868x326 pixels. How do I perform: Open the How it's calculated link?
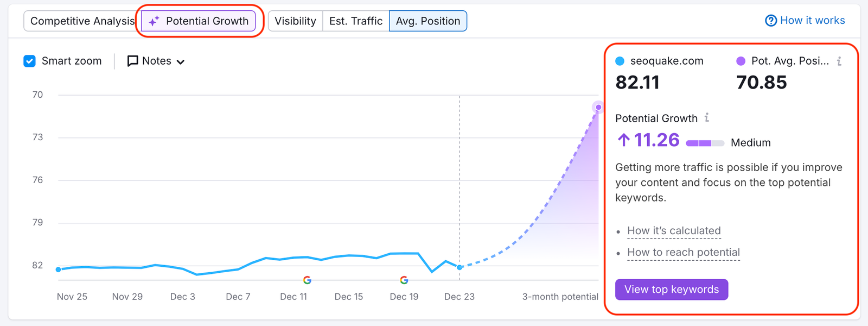(674, 230)
